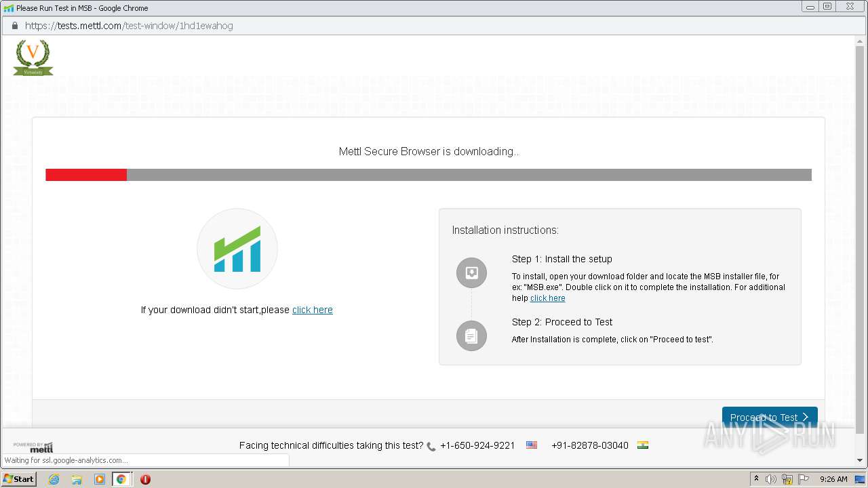
Task: Open Internet Explorer from the taskbar
Action: [x=54, y=479]
